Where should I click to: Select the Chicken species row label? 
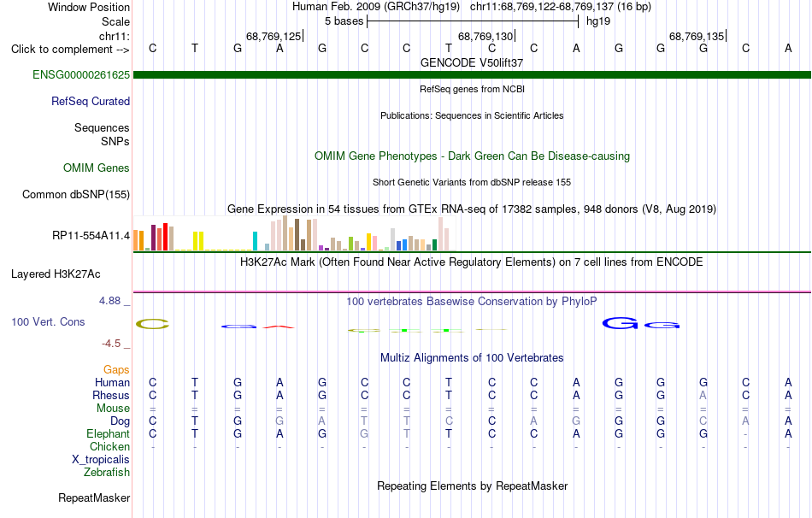pos(109,446)
